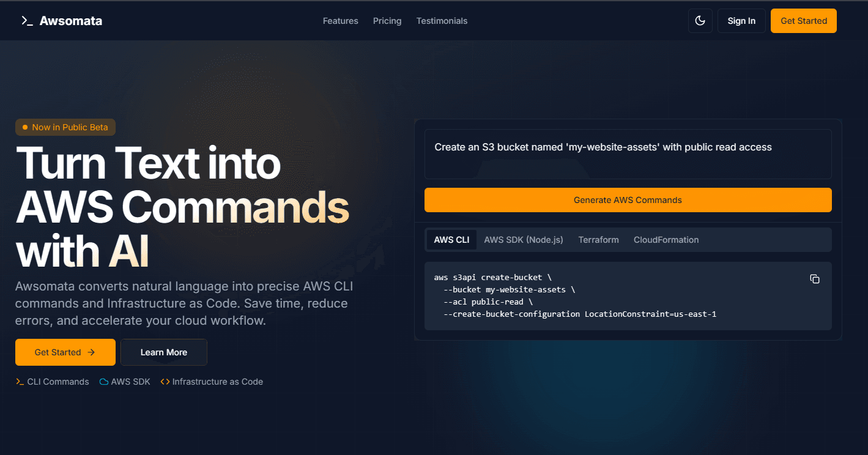Open the CloudFormation tab

[666, 240]
